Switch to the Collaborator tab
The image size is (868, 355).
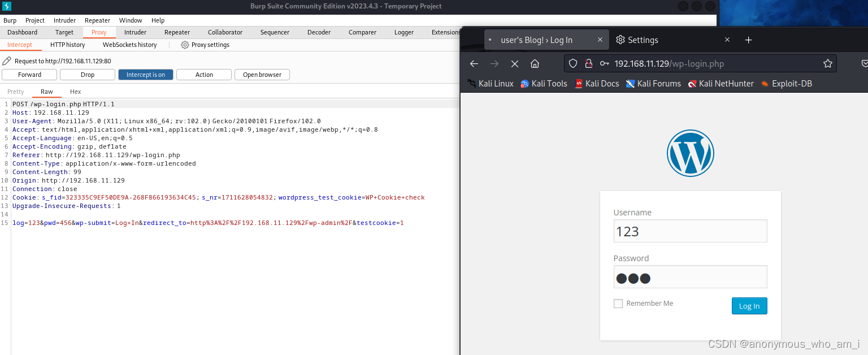225,32
